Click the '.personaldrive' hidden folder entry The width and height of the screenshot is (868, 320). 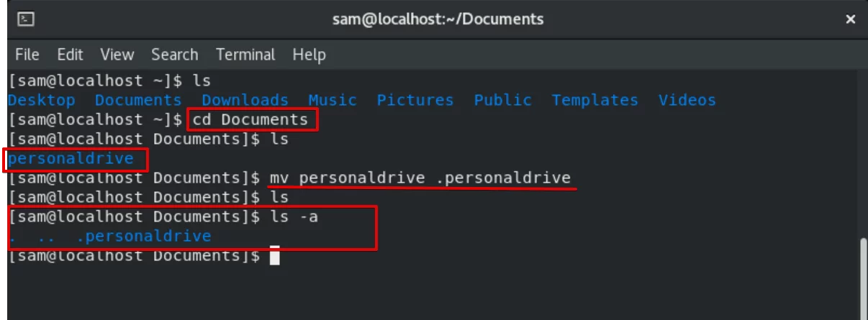144,236
